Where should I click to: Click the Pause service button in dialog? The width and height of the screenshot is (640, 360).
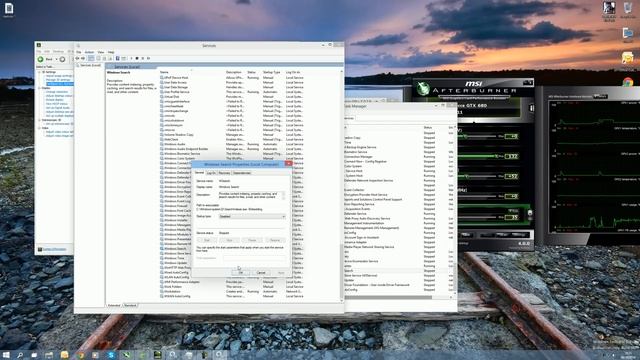[252, 240]
